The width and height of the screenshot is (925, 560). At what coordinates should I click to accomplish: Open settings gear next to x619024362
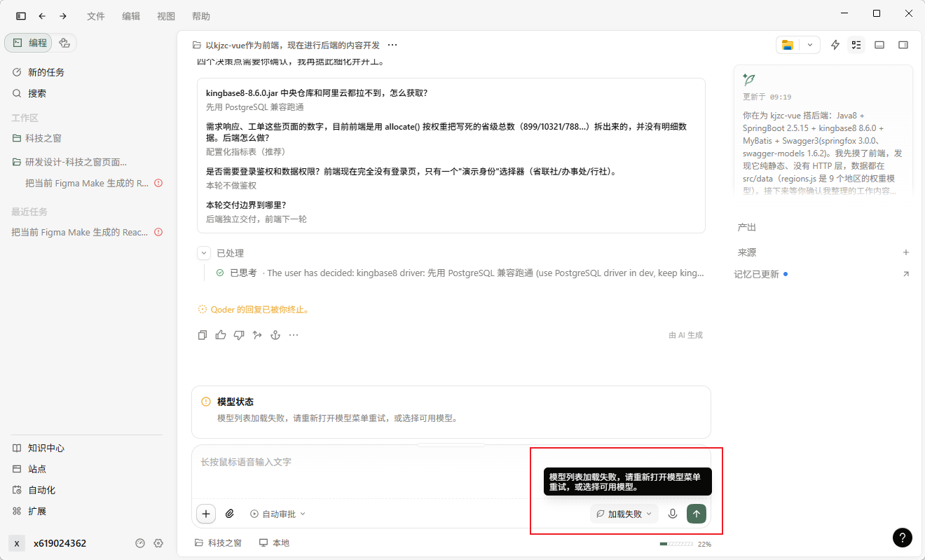coord(158,543)
